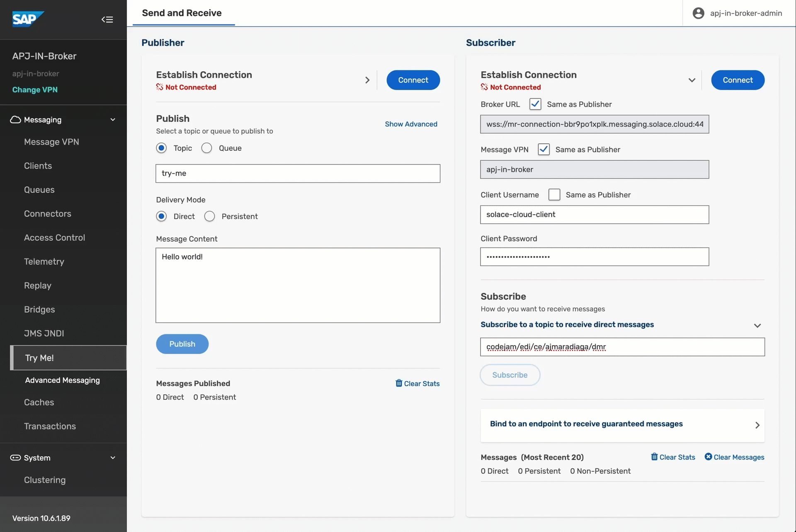Click the Clear Messages icon with plus symbol

(x=707, y=457)
